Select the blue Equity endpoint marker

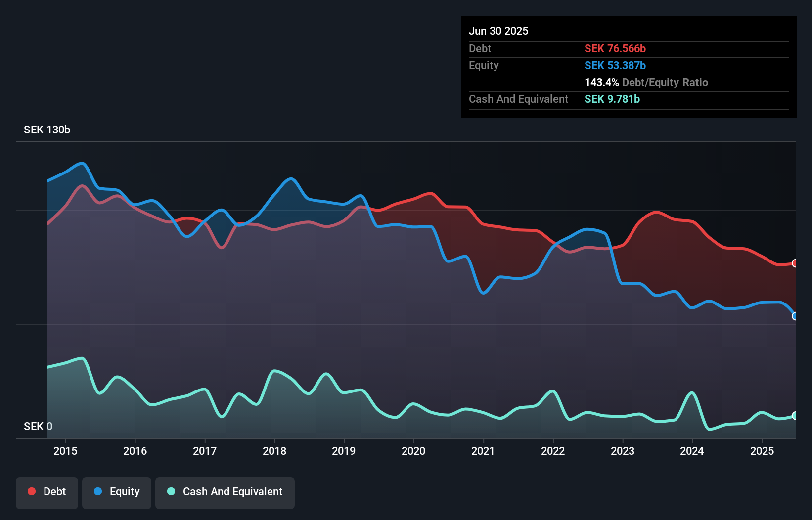click(795, 316)
